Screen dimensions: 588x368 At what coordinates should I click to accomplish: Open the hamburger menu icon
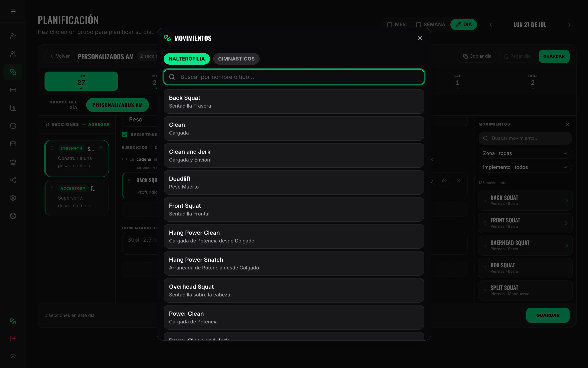coord(13,11)
